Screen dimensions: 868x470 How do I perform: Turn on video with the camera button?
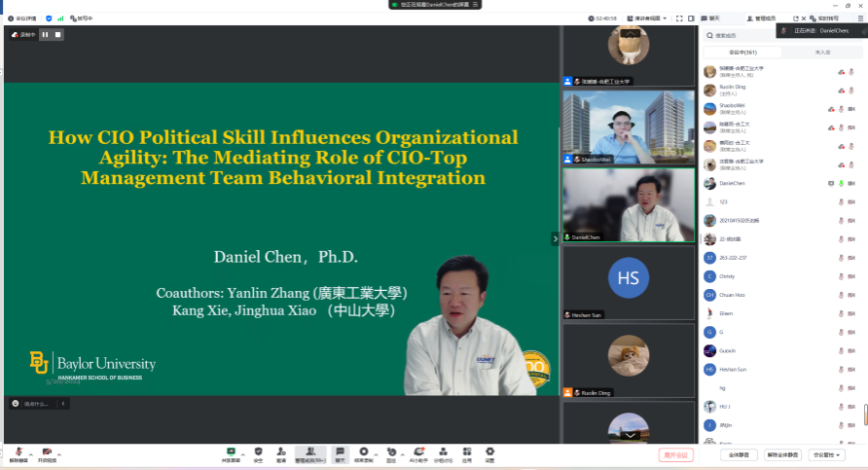[x=46, y=453]
